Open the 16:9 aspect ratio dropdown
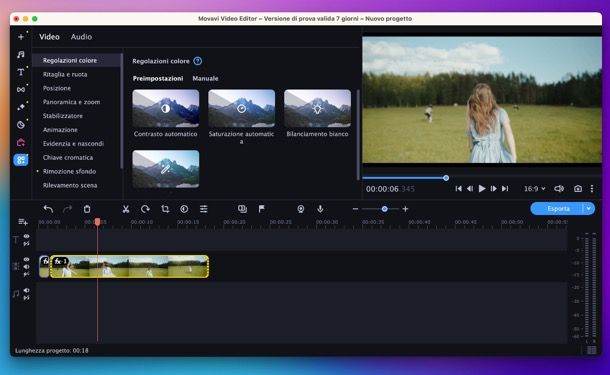Viewport: 610px width, 375px height. pyautogui.click(x=535, y=189)
